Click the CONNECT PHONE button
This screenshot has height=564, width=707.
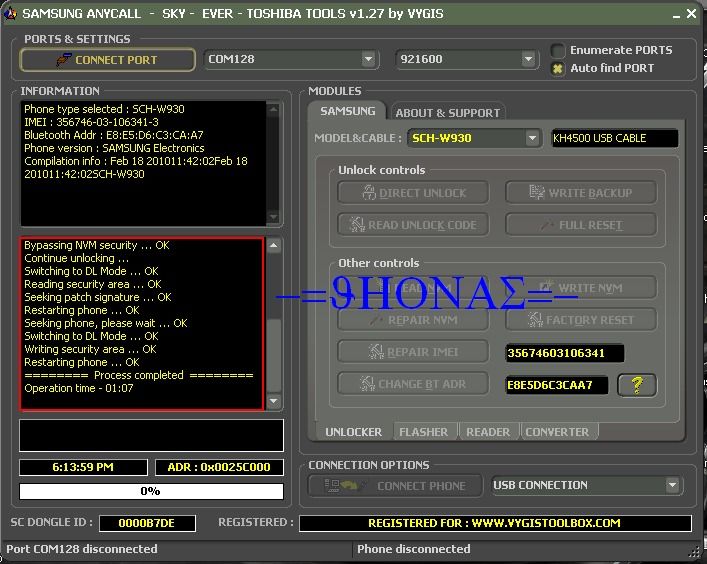coord(395,486)
